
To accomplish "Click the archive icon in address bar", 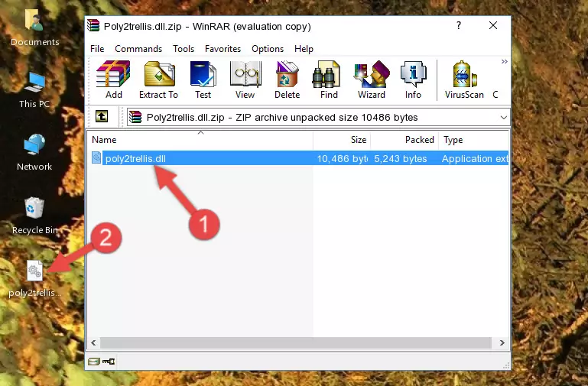I will pos(135,117).
